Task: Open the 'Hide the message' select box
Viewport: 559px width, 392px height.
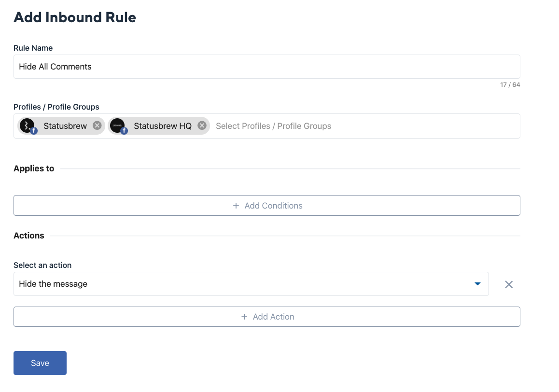Action: coord(241,284)
